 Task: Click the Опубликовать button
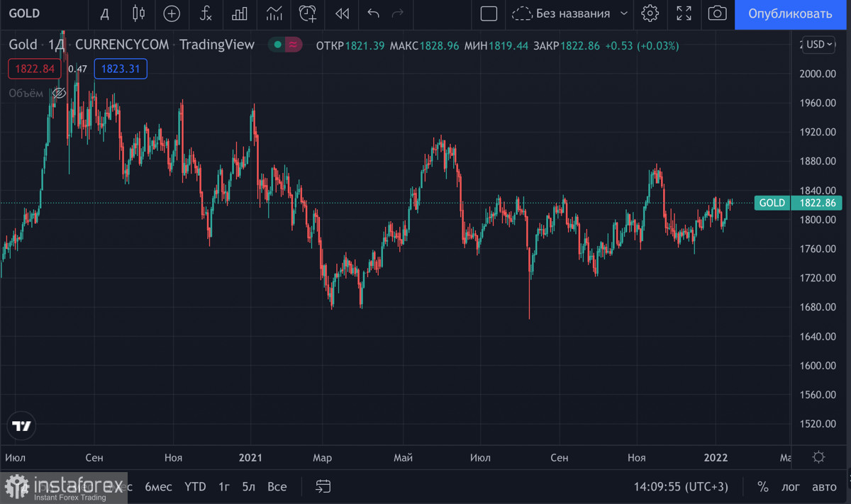pos(790,14)
